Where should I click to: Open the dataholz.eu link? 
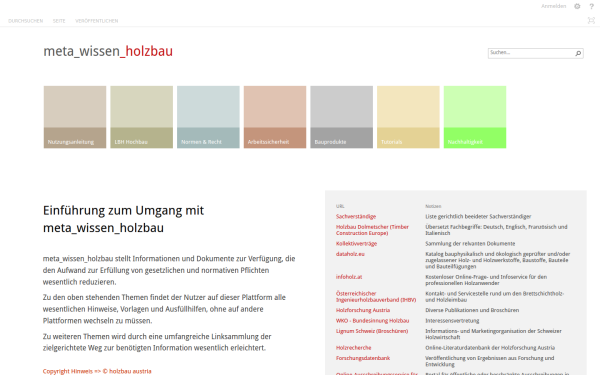[x=350, y=254]
